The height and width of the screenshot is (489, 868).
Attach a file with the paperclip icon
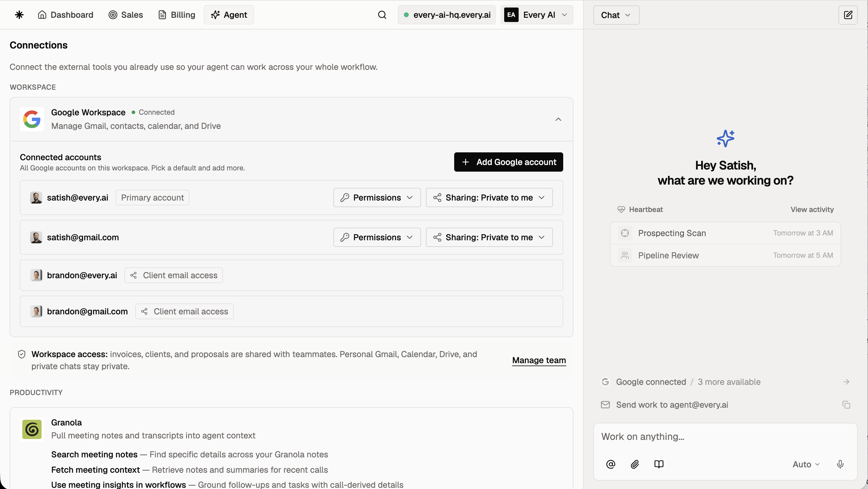tap(635, 464)
